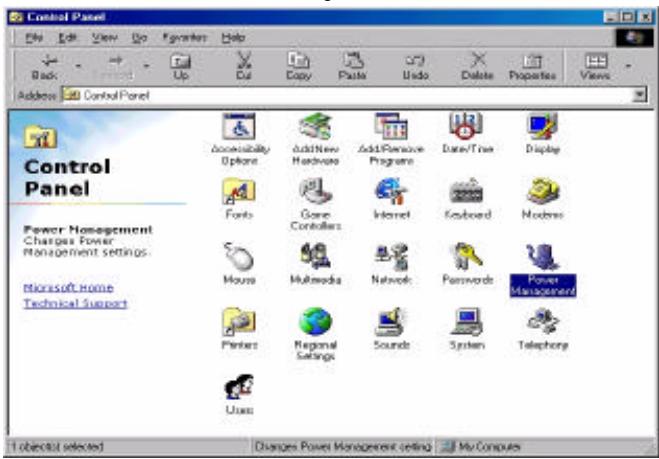This screenshot has width=659, height=459.
Task: Click the Cut toolbar button
Action: 244,67
